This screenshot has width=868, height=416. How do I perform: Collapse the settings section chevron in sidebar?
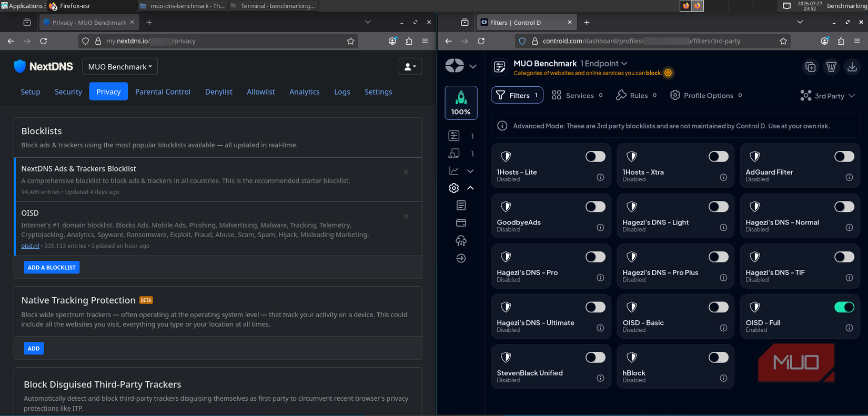pos(470,188)
